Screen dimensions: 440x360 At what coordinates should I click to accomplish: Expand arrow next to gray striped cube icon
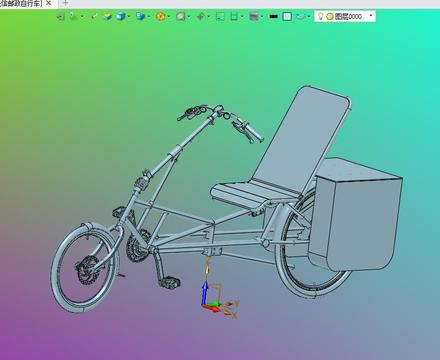tap(262, 16)
